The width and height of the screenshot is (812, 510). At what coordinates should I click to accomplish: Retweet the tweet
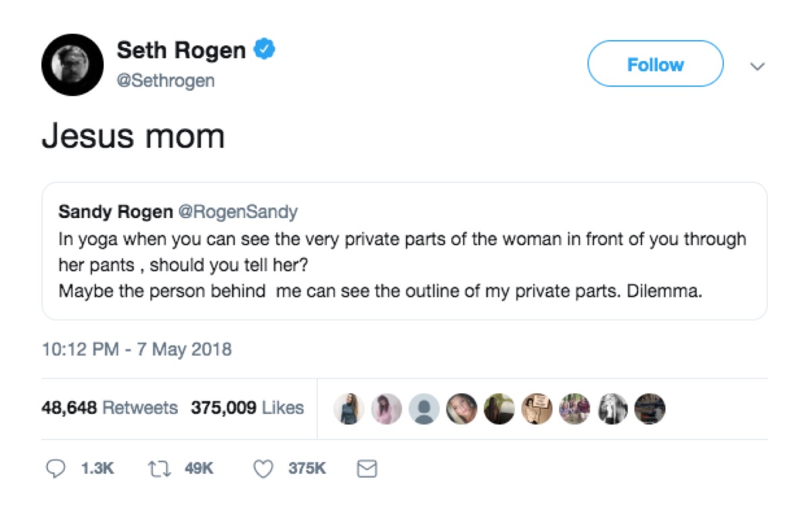(x=158, y=468)
